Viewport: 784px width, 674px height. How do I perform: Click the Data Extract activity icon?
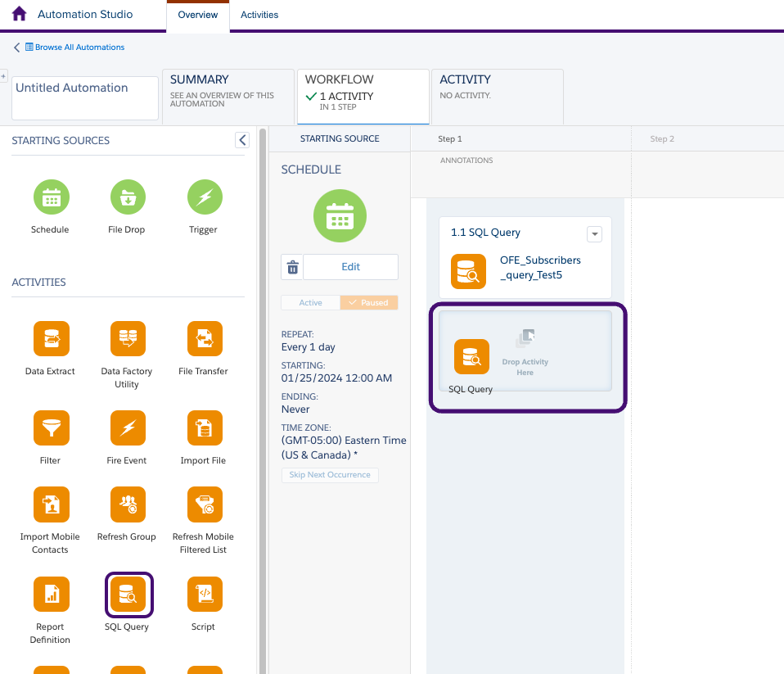[x=51, y=338]
